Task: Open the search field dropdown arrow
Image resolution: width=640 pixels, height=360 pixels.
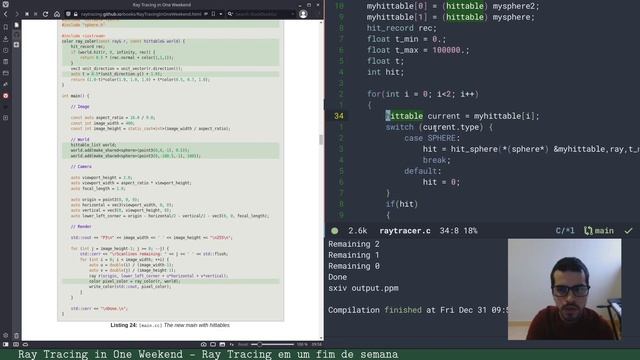Action: (293, 14)
